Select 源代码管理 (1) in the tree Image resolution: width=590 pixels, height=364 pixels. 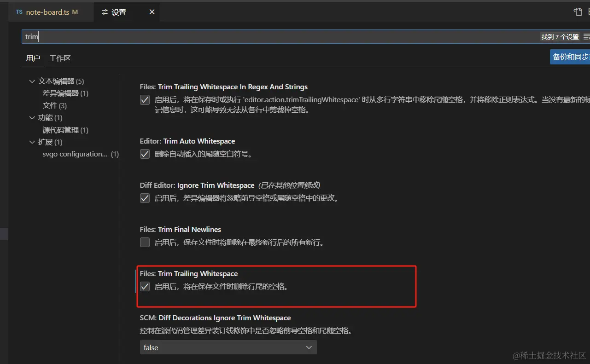[x=65, y=130]
